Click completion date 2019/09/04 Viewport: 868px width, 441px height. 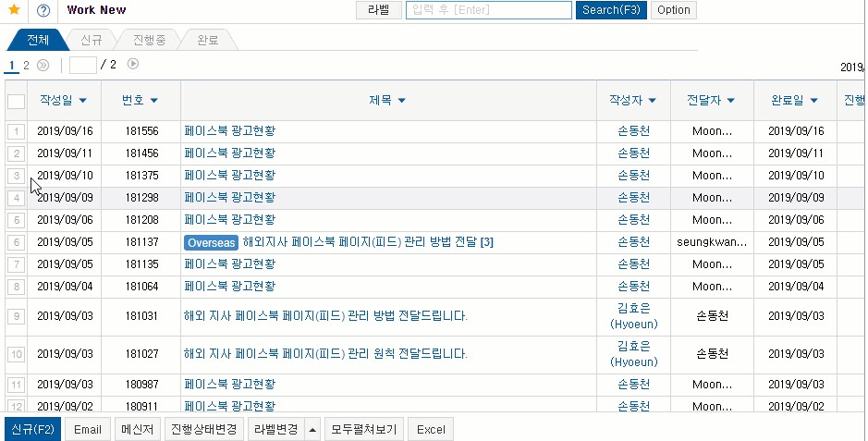point(796,287)
